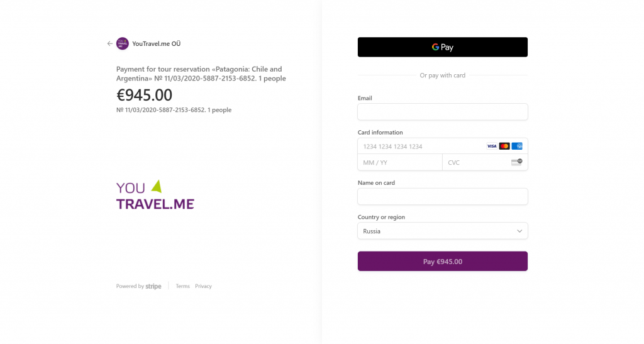Image resolution: width=644 pixels, height=344 pixels.
Task: Focus the MM / YY expiry field
Action: (400, 162)
